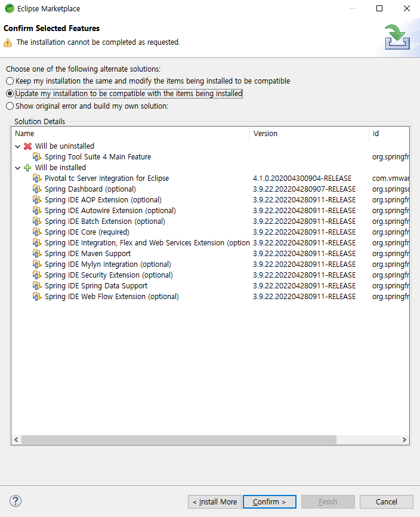This screenshot has width=420, height=517.
Task: Click the horizontal scrollbar thumb
Action: (x=179, y=439)
